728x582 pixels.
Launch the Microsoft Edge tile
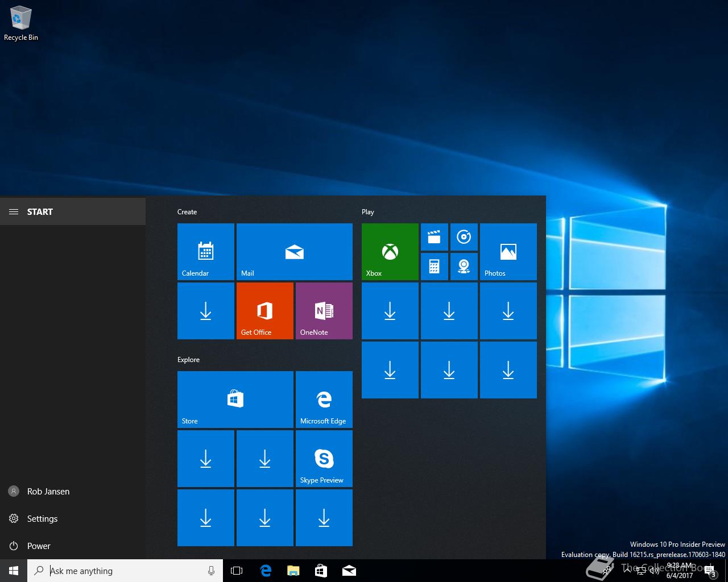[324, 400]
